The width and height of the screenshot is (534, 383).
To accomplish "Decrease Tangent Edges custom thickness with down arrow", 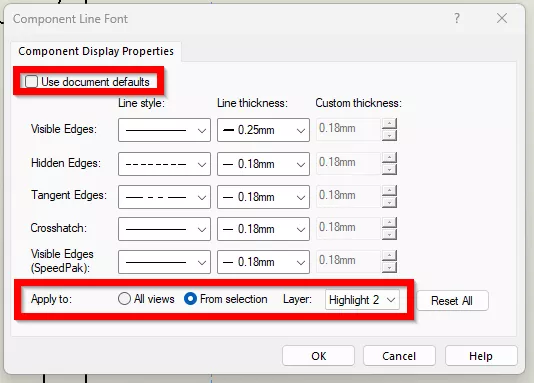I will [389, 202].
